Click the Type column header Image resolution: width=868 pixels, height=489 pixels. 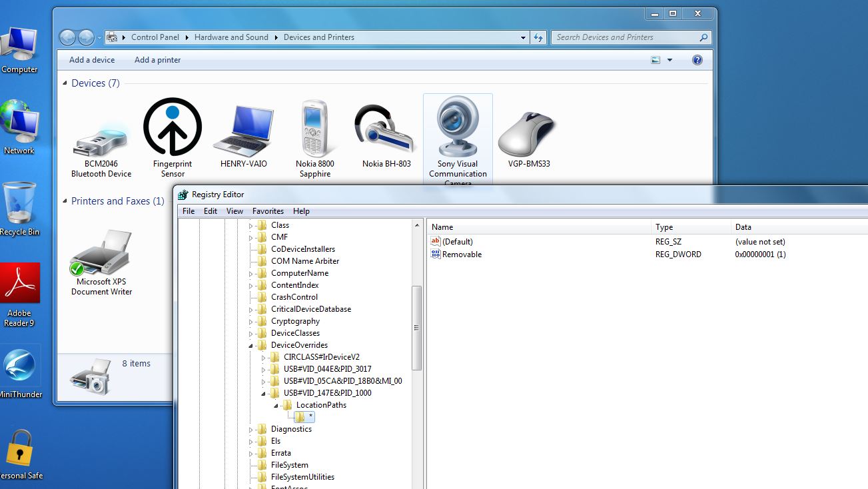tap(691, 227)
